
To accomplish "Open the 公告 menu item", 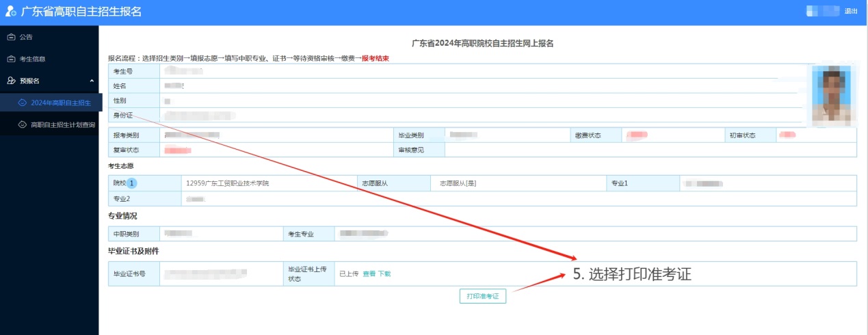I will tap(26, 37).
